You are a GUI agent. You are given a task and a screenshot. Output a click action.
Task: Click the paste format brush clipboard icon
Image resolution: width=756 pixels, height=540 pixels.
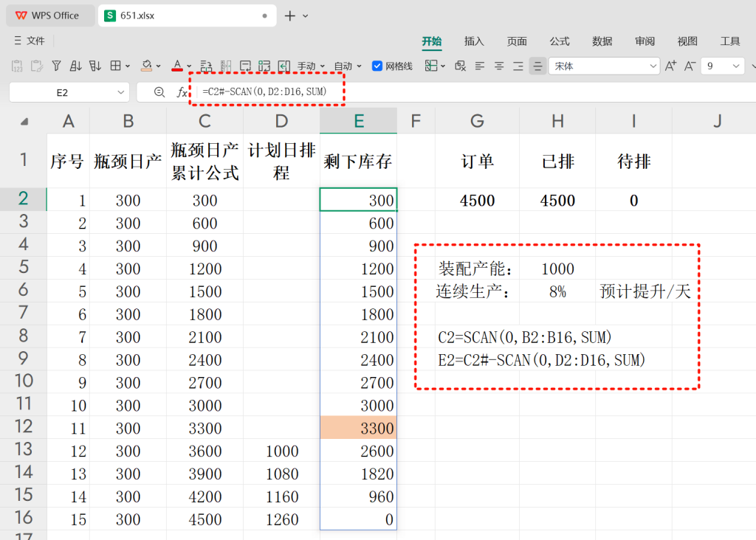coord(37,66)
